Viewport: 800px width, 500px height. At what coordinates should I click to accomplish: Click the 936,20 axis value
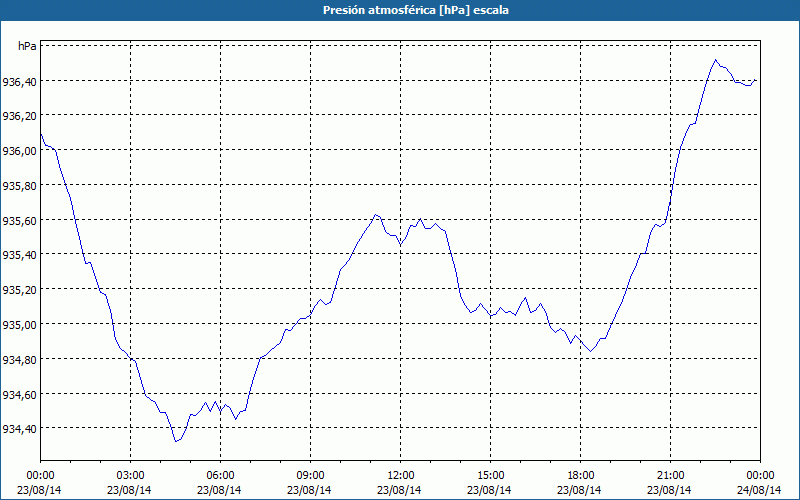click(x=19, y=116)
